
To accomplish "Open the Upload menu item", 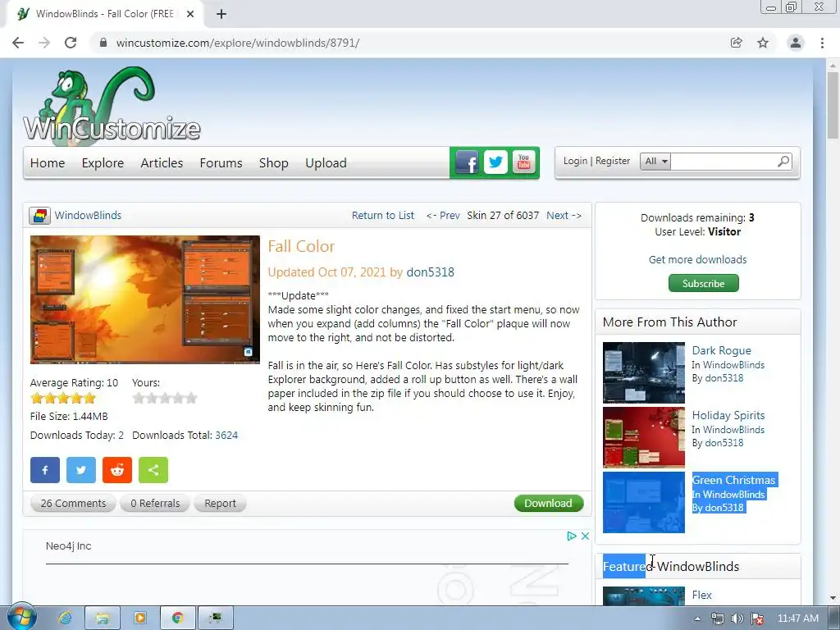I will click(326, 163).
